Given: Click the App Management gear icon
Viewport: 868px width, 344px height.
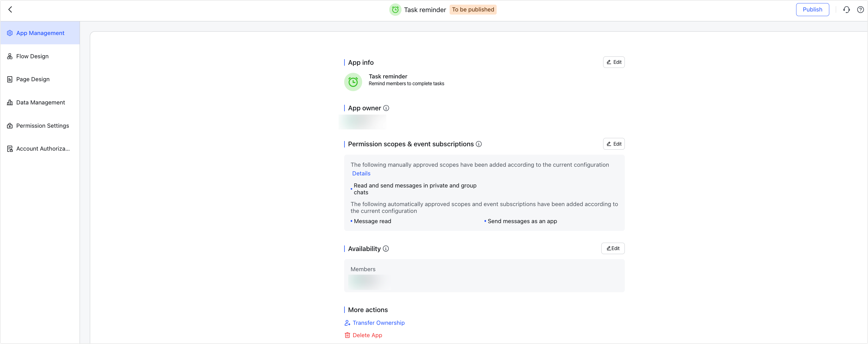Looking at the screenshot, I should click(10, 33).
